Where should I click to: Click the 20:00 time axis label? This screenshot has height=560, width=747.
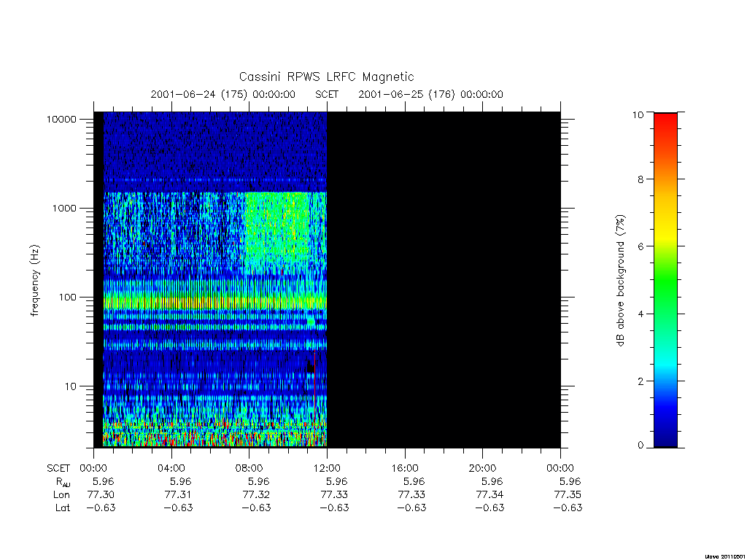point(483,468)
